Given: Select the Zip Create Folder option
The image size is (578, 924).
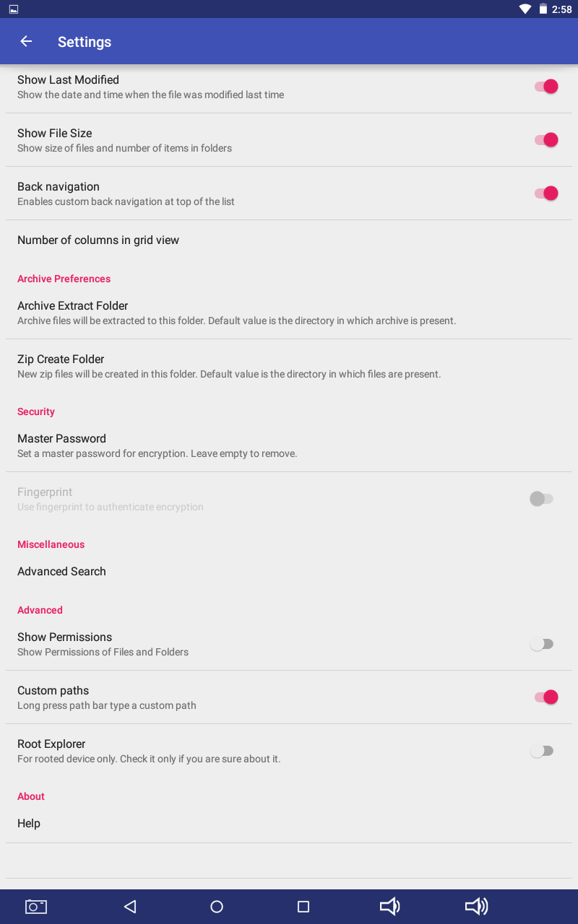Looking at the screenshot, I should (61, 366).
